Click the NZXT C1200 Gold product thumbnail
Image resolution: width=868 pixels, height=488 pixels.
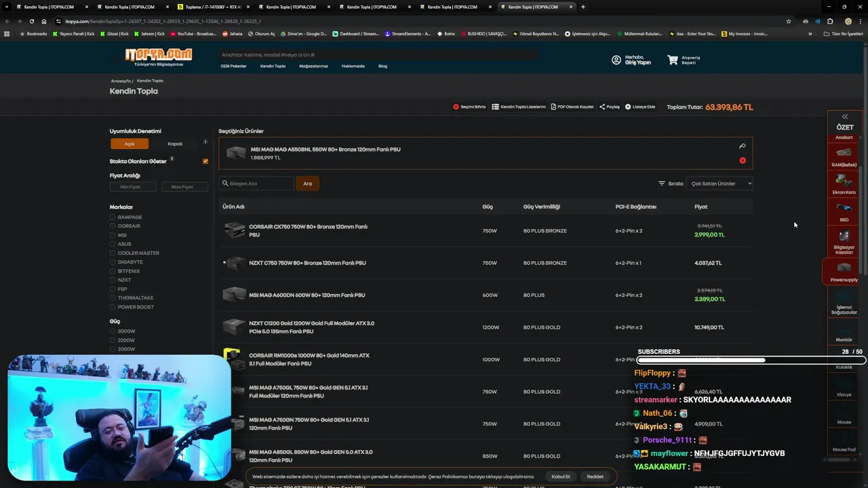(x=235, y=327)
